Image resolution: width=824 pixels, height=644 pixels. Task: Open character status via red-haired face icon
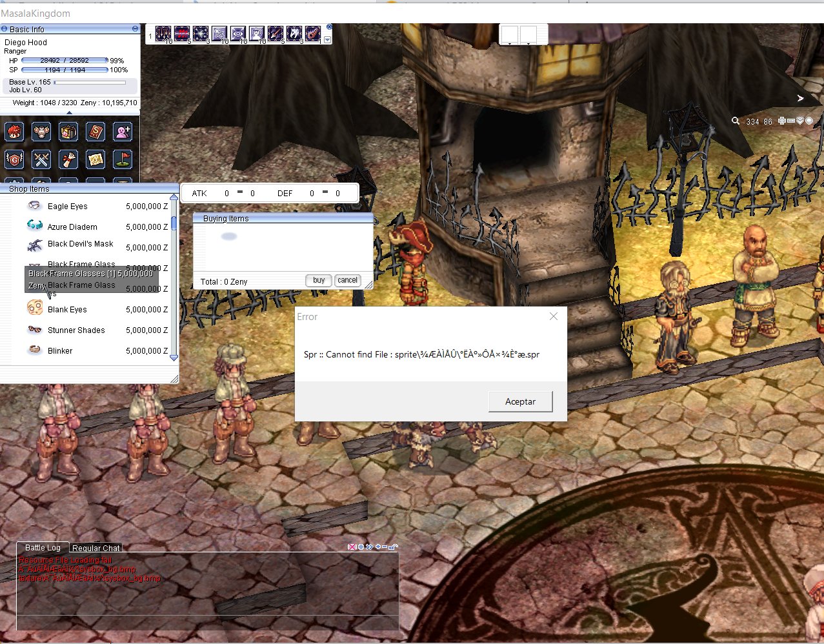click(x=14, y=132)
